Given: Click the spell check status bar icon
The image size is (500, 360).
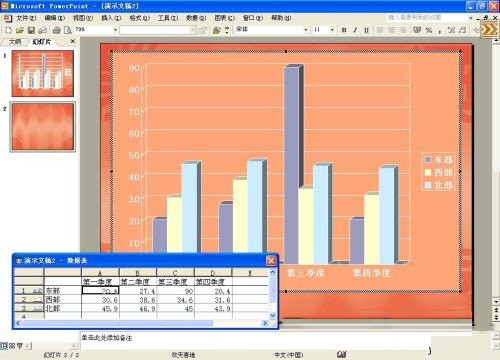Looking at the screenshot, I should [x=341, y=355].
